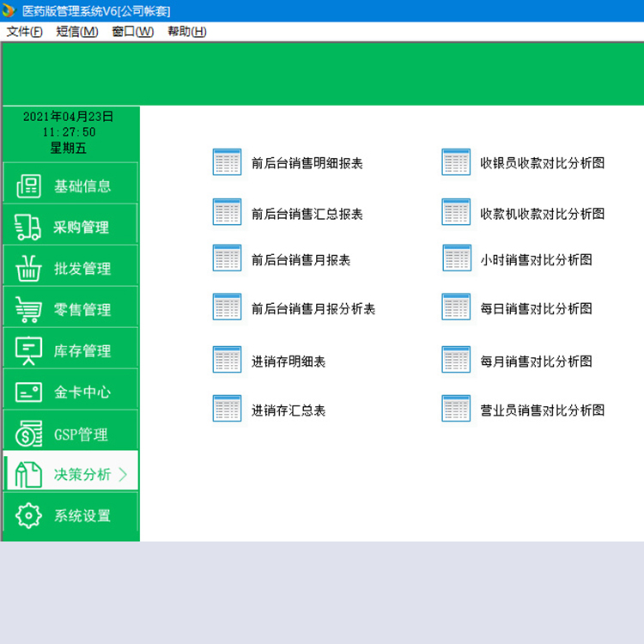644x644 pixels.
Task: Open the 前后台销售月报分析表 link
Action: click(313, 308)
